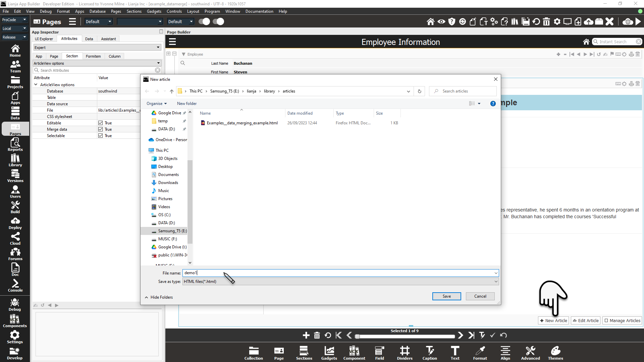Click the Save button

tap(446, 296)
